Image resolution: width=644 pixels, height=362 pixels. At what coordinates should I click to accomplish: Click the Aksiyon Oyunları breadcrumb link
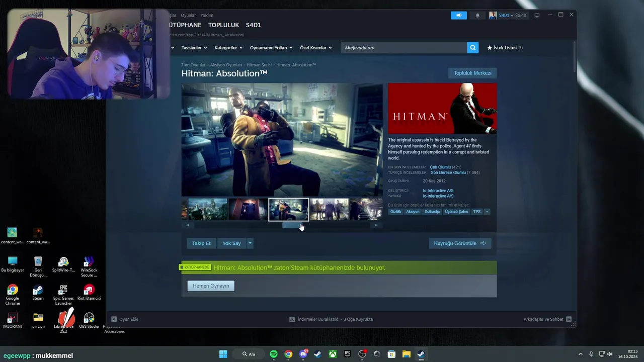(x=226, y=65)
